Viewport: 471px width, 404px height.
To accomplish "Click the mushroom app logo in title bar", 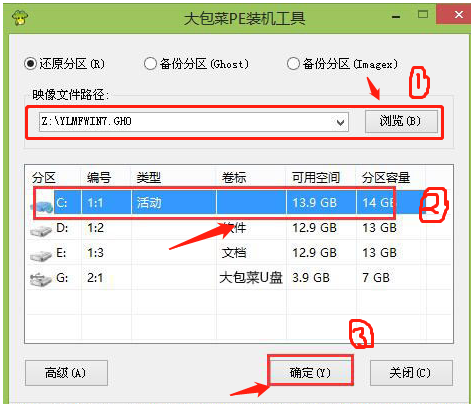I will (19, 17).
